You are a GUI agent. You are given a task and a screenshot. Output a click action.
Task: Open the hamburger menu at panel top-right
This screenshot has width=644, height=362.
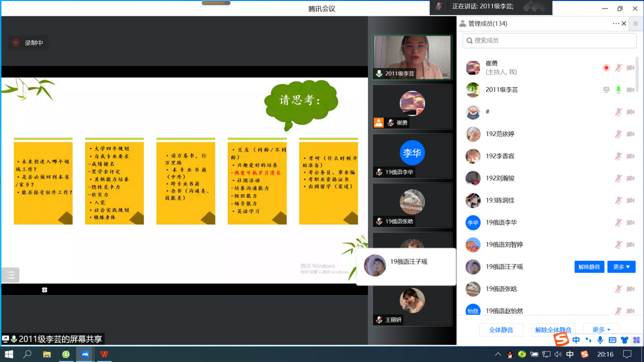635,24
